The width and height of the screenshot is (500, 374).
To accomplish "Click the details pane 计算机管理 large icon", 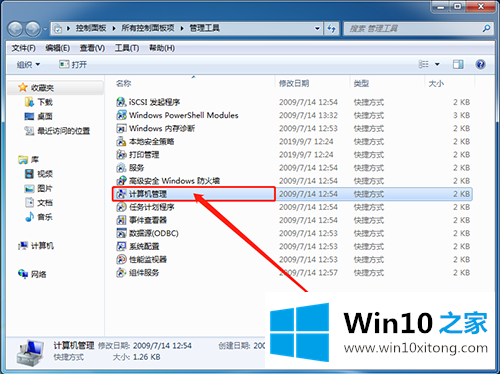I will (x=30, y=354).
